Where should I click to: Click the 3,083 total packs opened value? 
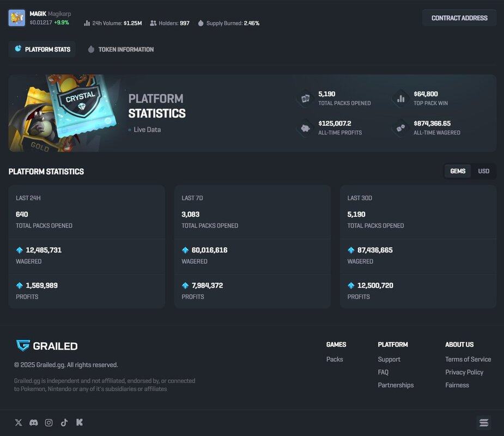pyautogui.click(x=191, y=214)
